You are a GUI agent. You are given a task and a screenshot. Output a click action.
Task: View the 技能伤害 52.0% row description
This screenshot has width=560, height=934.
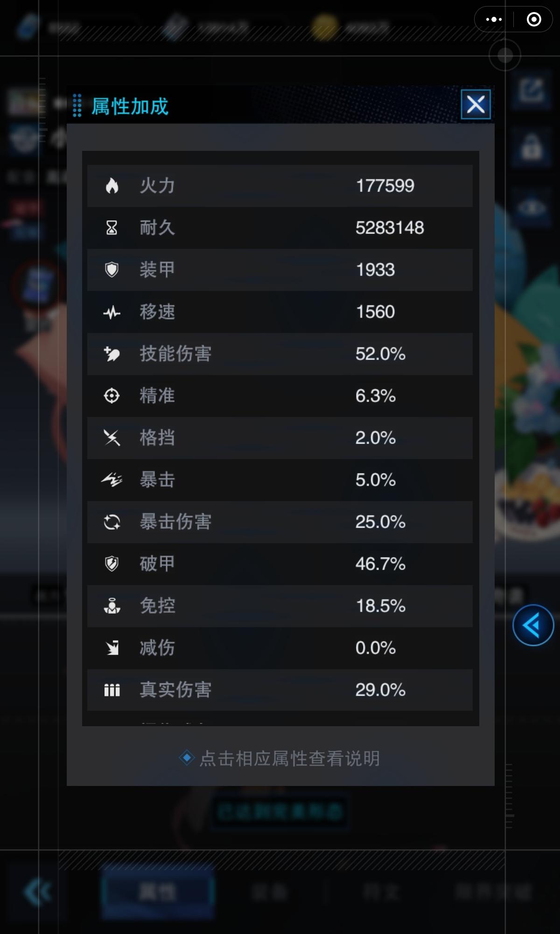click(280, 354)
